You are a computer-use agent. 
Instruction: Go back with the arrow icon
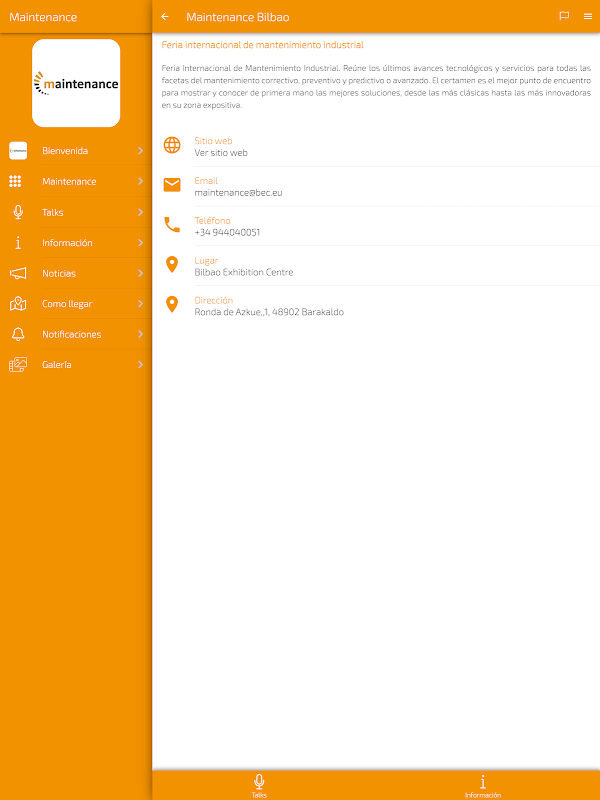[x=165, y=17]
